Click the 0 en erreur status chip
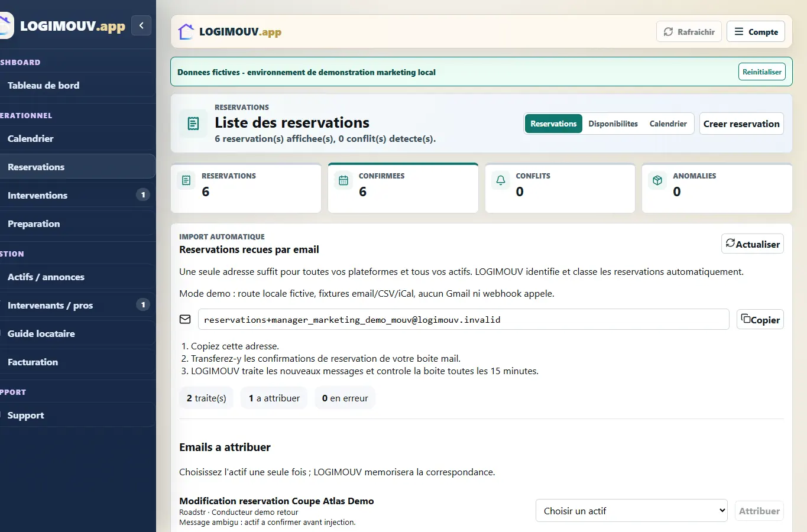 [345, 398]
